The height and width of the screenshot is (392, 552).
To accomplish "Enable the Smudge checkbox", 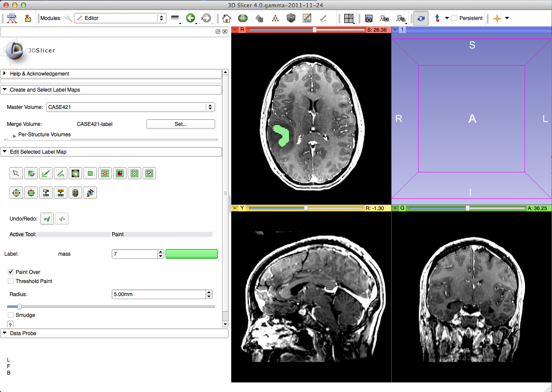I will pyautogui.click(x=11, y=315).
